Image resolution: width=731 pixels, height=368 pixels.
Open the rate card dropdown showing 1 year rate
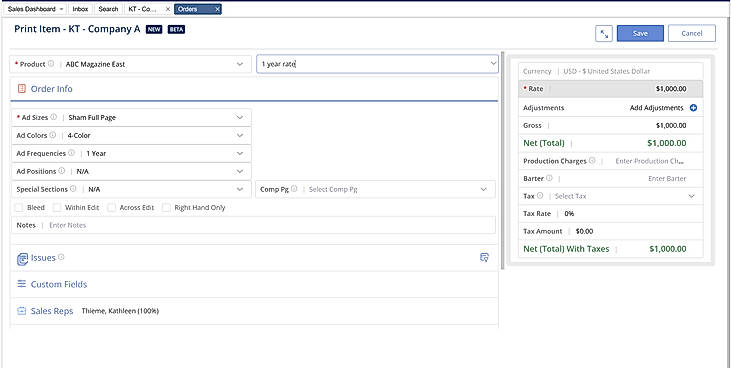(x=377, y=64)
